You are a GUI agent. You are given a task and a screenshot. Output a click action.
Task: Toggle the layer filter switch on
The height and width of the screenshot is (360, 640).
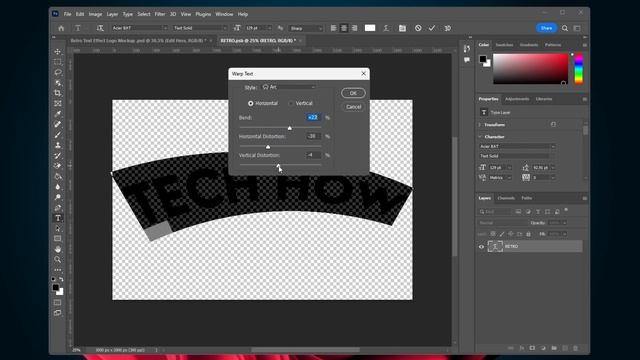566,210
